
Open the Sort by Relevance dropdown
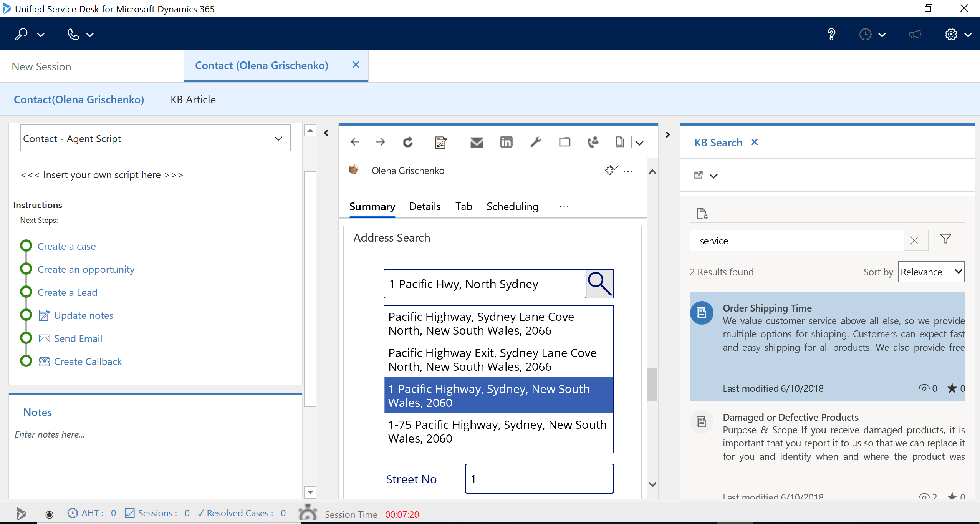pos(930,272)
